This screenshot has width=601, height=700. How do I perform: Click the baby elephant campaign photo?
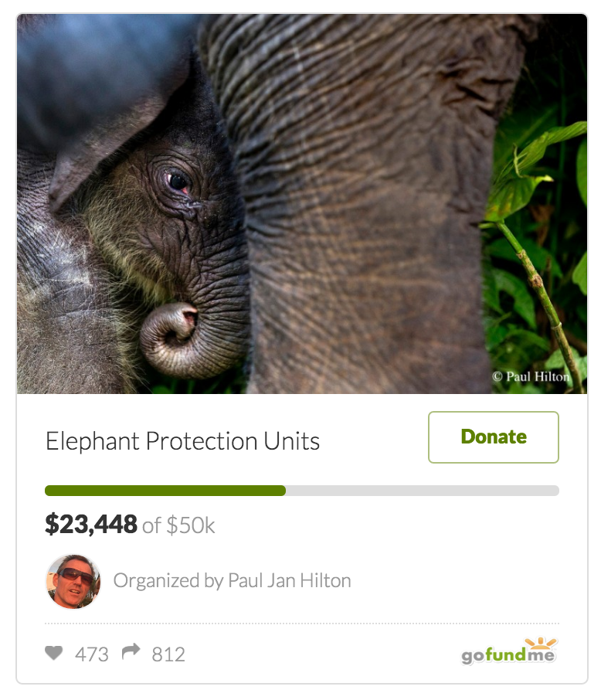[302, 204]
